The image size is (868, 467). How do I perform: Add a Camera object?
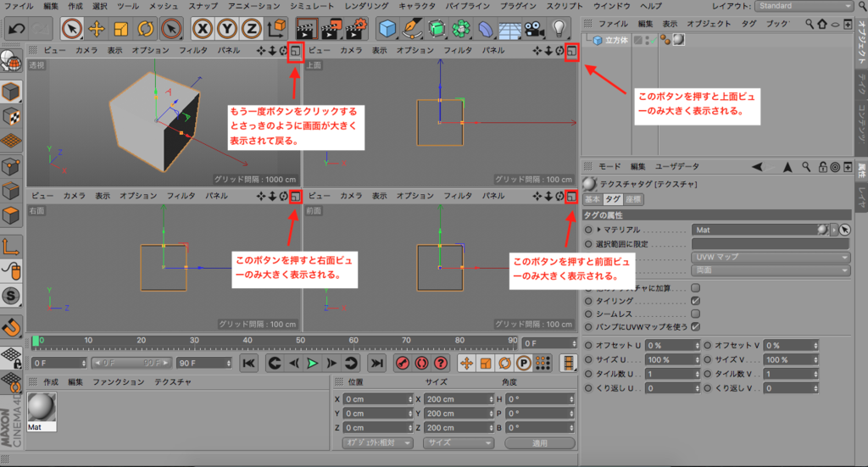click(x=534, y=28)
